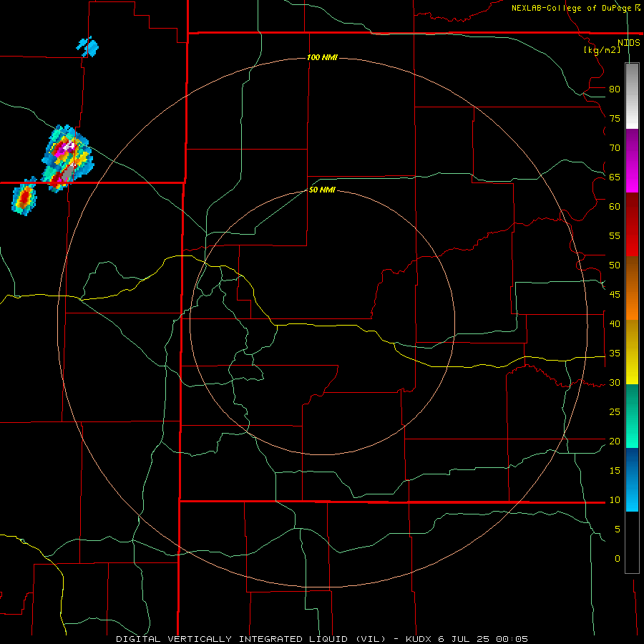Click the NIDS label
Image resolution: width=644 pixels, height=644 pixels.
[628, 43]
